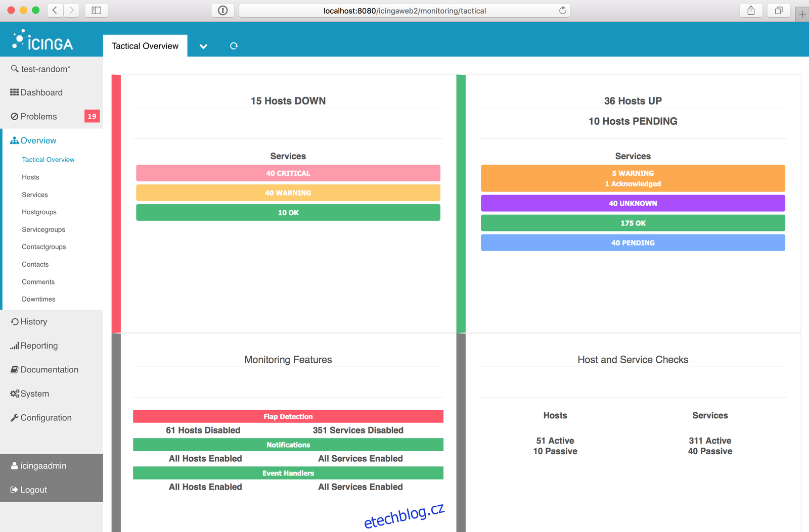Open Tactical Overview in the sidebar

coord(48,160)
